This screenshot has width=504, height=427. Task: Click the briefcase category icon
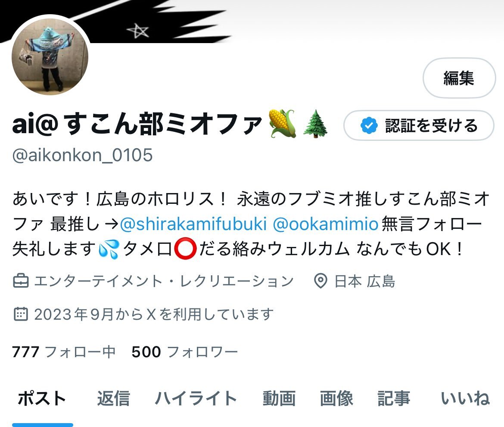pyautogui.click(x=21, y=281)
